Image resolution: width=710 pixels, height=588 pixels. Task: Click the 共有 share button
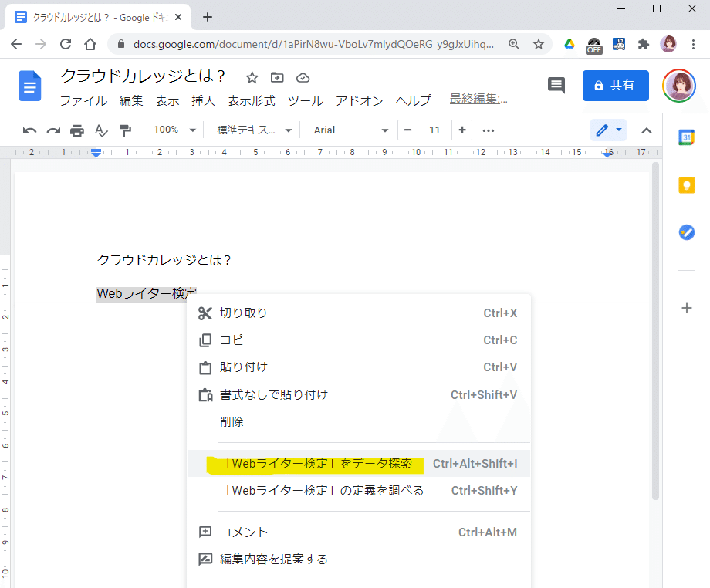click(615, 86)
